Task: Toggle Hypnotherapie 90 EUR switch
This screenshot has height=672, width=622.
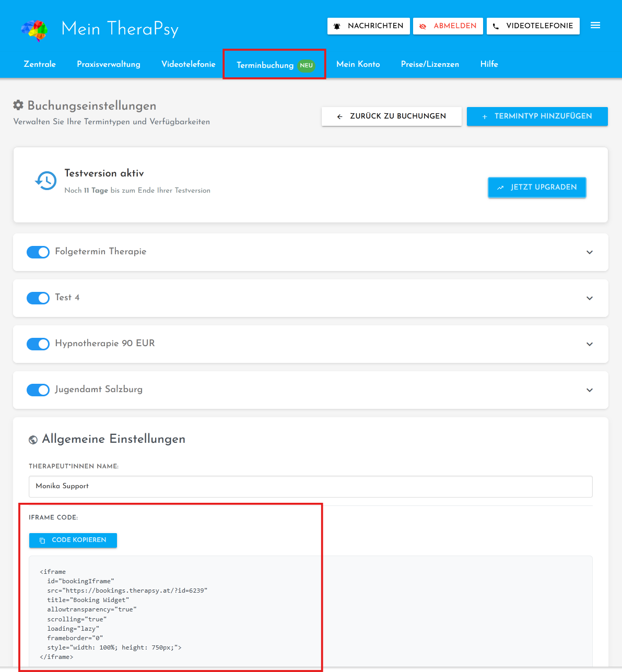Action: 38,344
